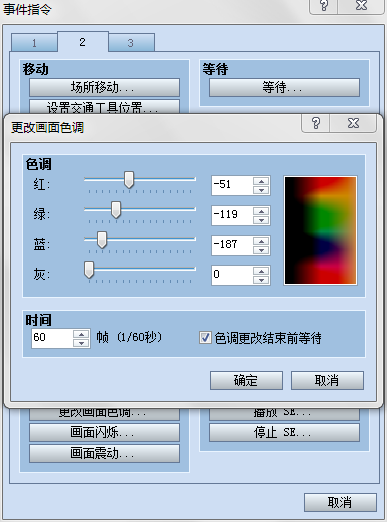Close the 更改画面色调 dialog

point(353,123)
